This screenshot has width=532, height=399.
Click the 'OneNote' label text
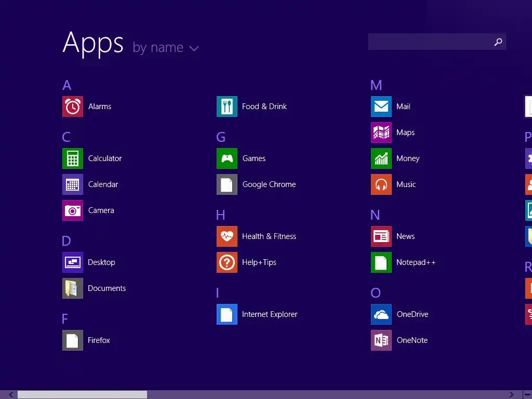point(412,340)
